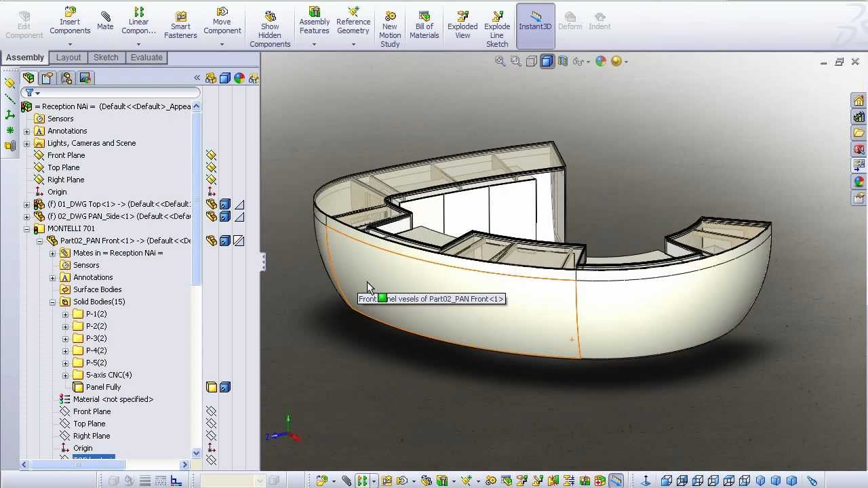The height and width of the screenshot is (488, 868).
Task: Click the Insert Components tool
Action: [70, 21]
